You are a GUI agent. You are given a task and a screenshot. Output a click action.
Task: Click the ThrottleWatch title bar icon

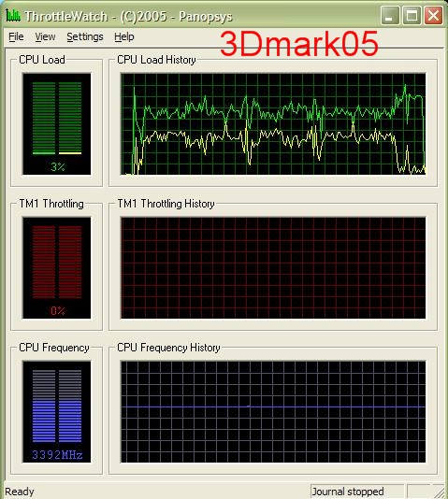pyautogui.click(x=13, y=15)
